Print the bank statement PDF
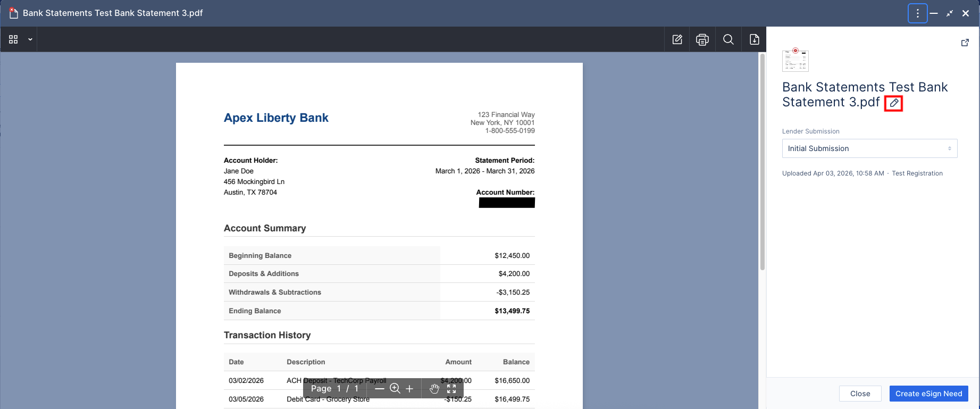Image resolution: width=980 pixels, height=409 pixels. click(702, 39)
